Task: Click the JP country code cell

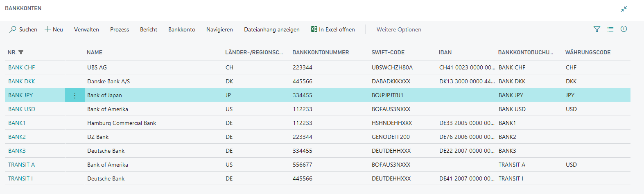Action: pos(228,95)
